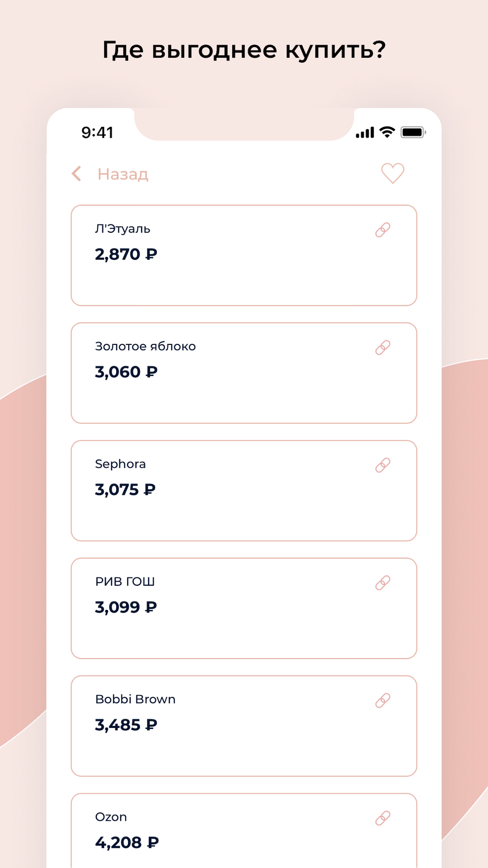Screen dimensions: 488x868
Task: Go back via the Назад link
Action: 123,174
